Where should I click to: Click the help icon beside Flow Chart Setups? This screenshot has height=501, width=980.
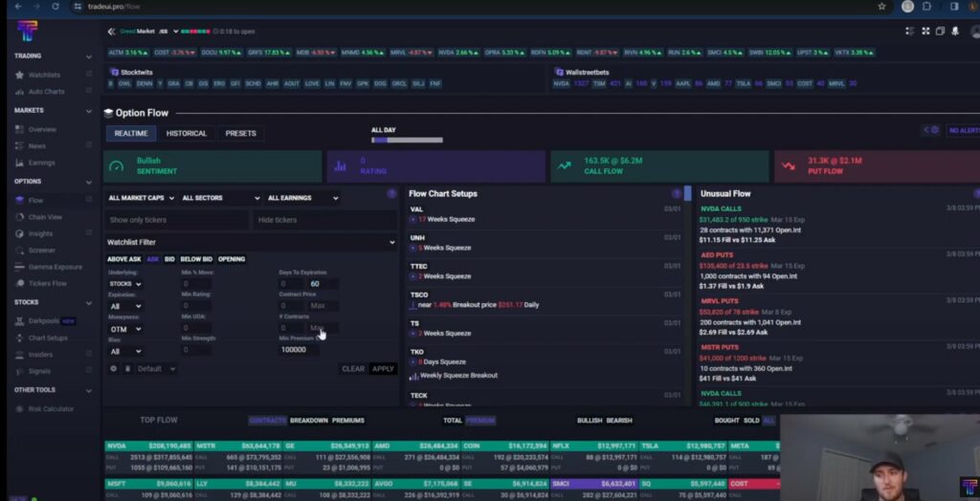coord(677,194)
